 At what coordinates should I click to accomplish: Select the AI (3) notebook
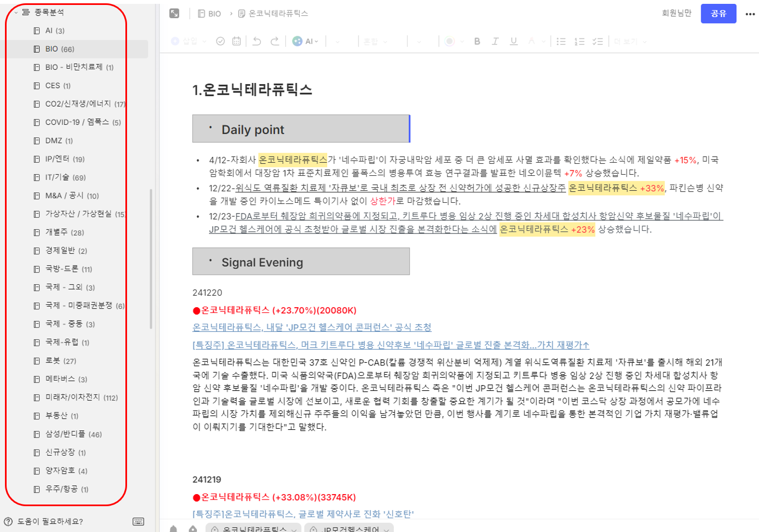point(55,31)
